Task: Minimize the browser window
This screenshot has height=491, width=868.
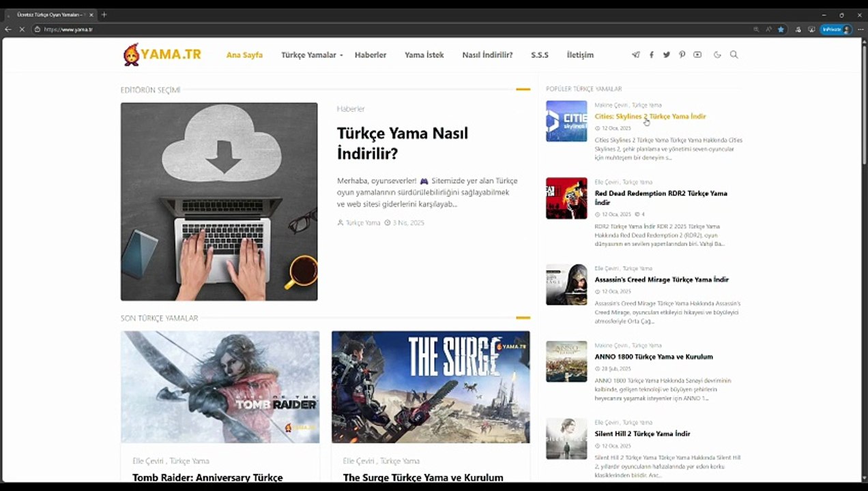Action: [824, 14]
